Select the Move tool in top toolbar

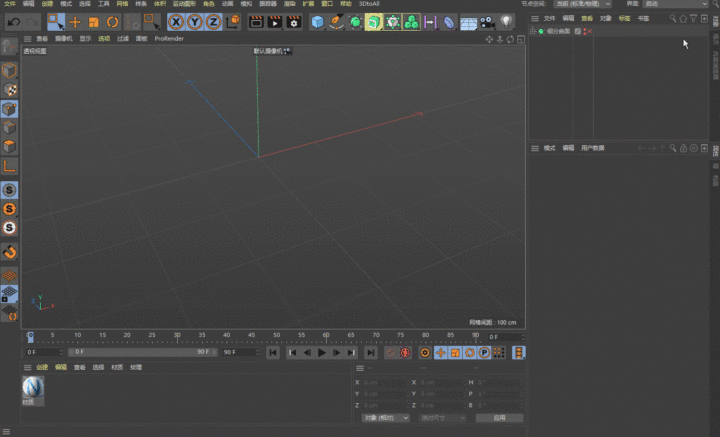[75, 22]
